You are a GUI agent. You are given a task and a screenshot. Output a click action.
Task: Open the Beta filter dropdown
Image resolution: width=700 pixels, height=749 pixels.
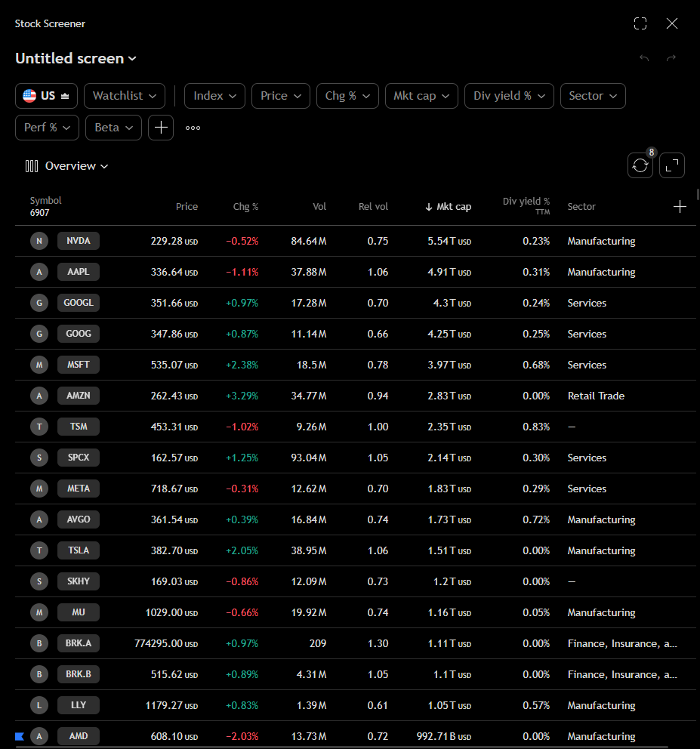114,128
